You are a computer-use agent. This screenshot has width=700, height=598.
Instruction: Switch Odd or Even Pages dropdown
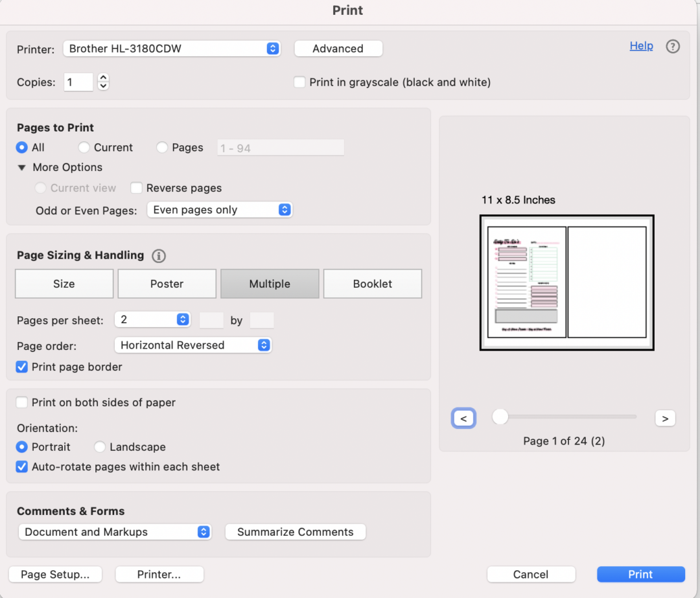[219, 209]
